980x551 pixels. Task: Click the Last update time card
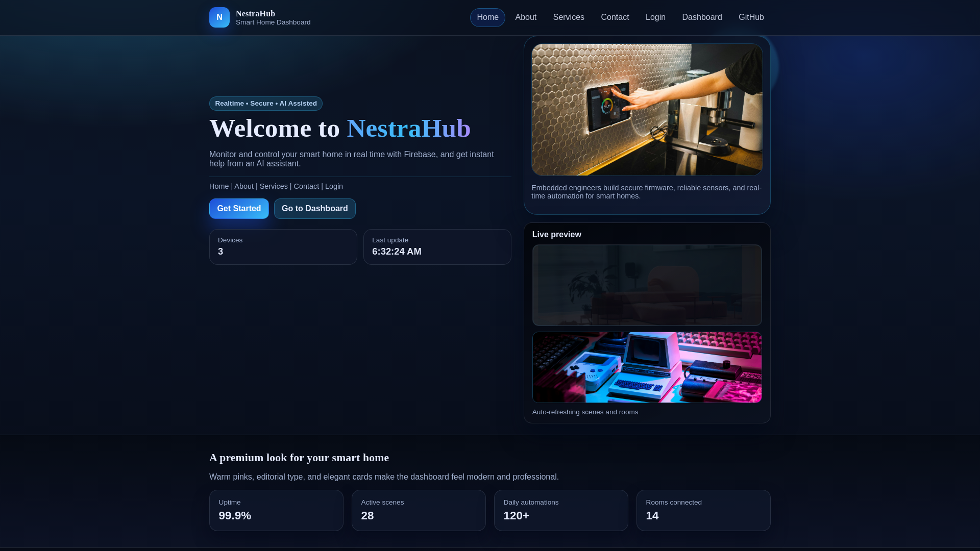click(x=437, y=247)
